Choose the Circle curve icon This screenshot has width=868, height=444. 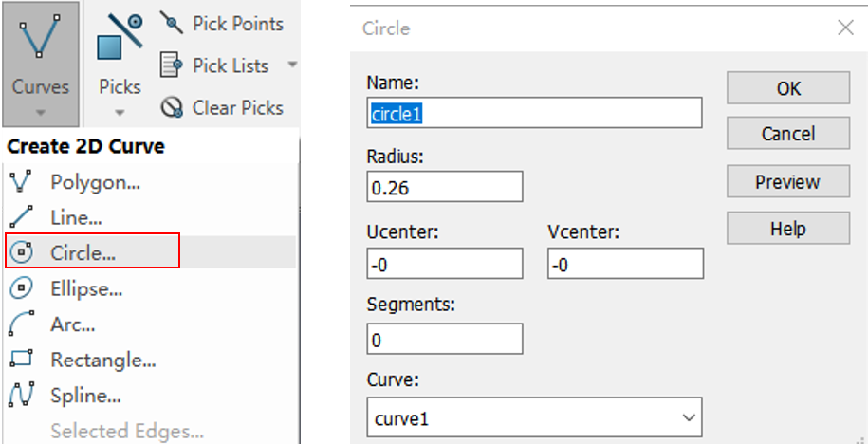point(21,252)
